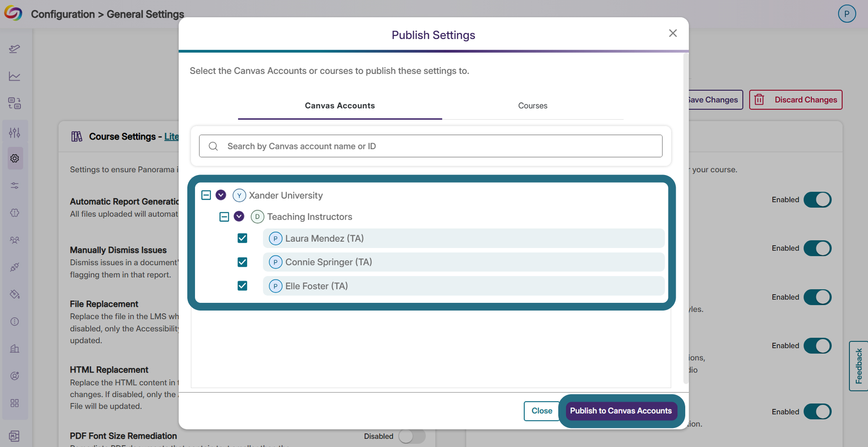
Task: Click the line chart analytics sidebar icon
Action: 15,76
